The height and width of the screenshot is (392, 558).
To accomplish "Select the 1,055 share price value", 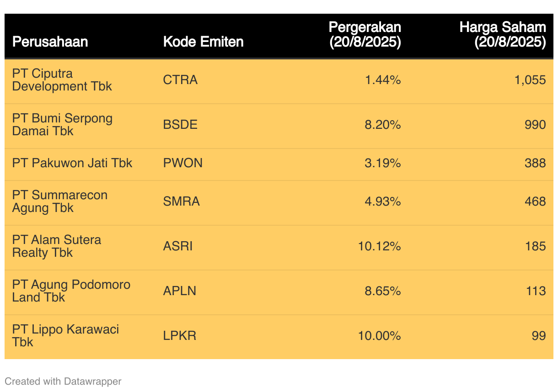I will click(530, 80).
